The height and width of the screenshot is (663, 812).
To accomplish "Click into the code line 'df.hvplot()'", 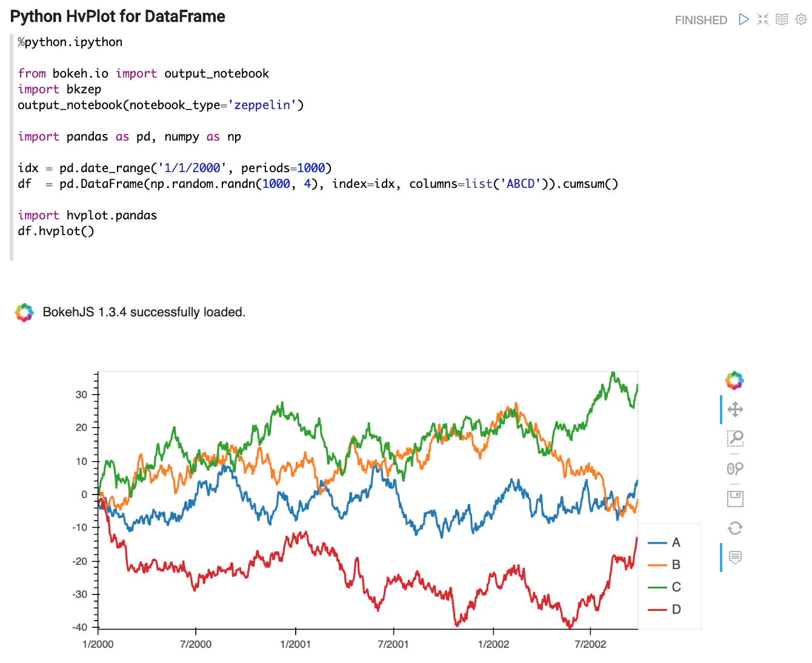I will 56,231.
